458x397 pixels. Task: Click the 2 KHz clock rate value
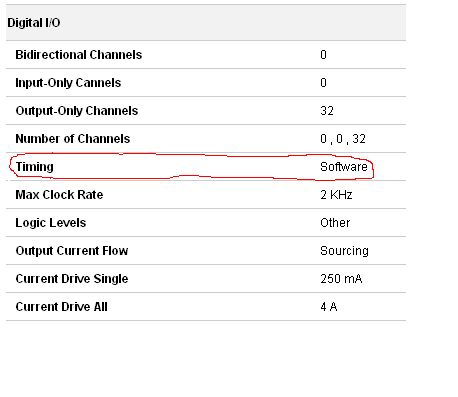(336, 195)
